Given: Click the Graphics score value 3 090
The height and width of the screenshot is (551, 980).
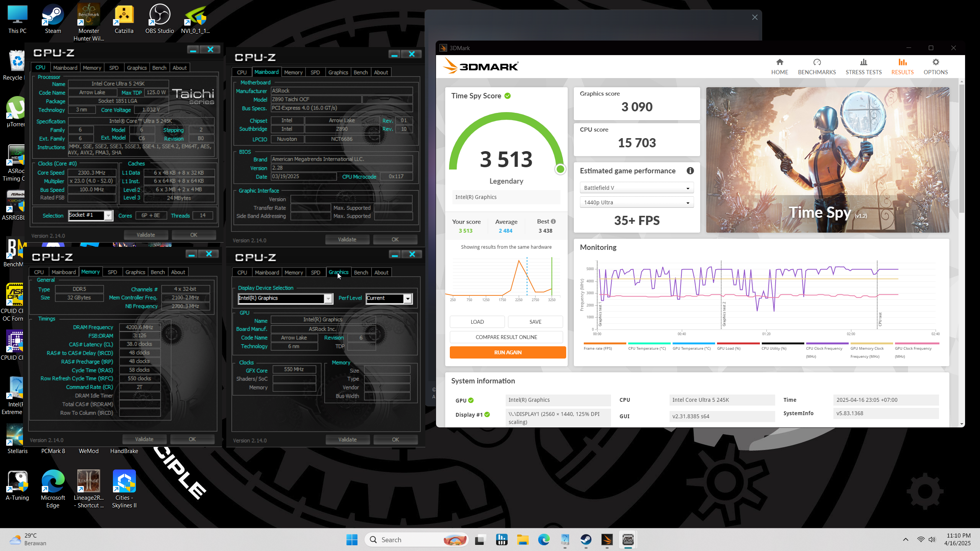Looking at the screenshot, I should 637,107.
